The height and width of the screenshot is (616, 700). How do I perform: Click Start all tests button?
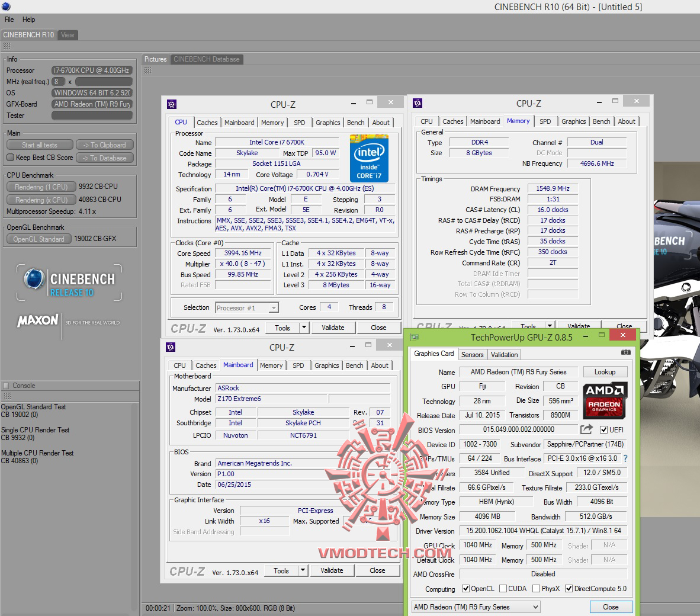(40, 145)
